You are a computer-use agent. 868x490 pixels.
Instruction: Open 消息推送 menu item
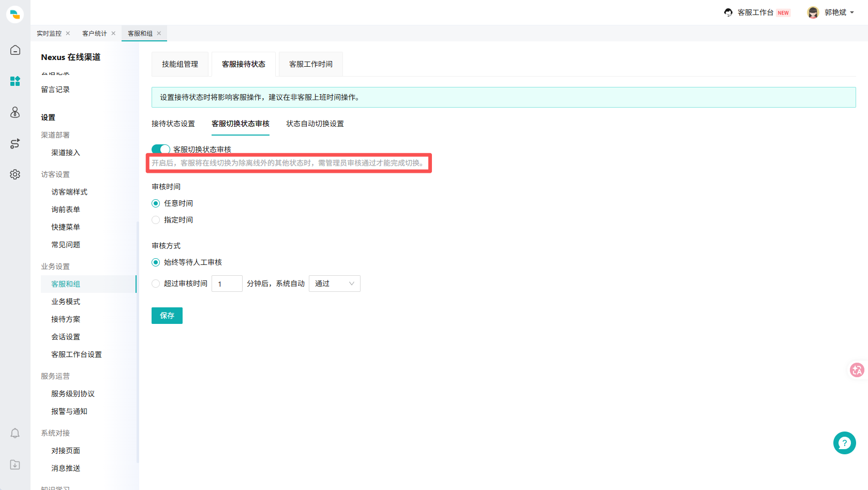(x=66, y=468)
